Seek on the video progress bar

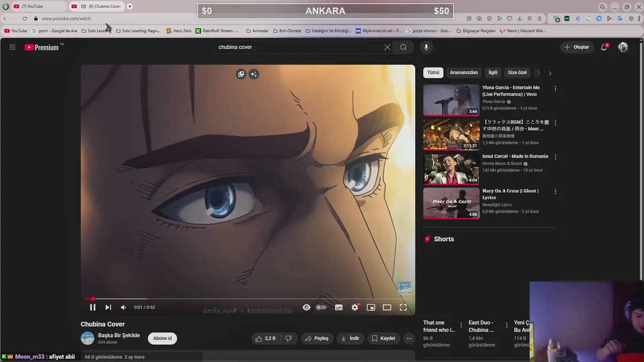248,299
